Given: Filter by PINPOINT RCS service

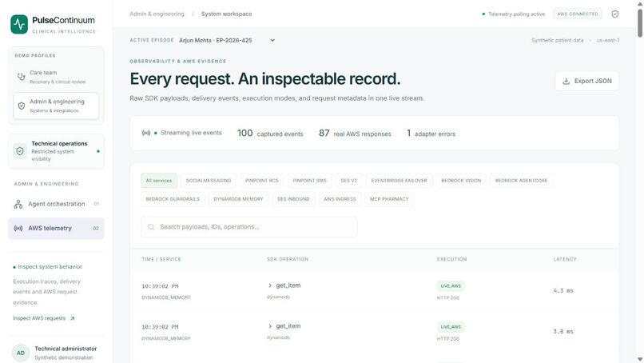Looking at the screenshot, I should click(x=261, y=181).
